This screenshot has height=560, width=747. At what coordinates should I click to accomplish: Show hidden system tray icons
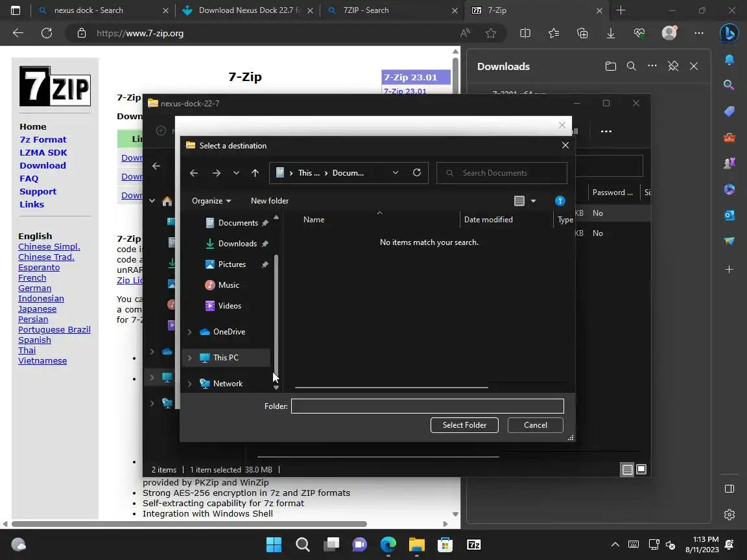(615, 544)
